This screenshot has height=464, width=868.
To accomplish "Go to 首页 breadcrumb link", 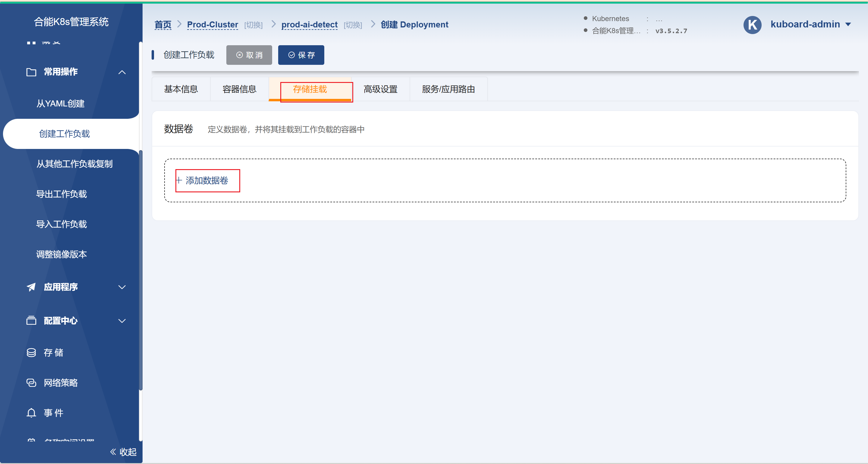I will pyautogui.click(x=163, y=25).
